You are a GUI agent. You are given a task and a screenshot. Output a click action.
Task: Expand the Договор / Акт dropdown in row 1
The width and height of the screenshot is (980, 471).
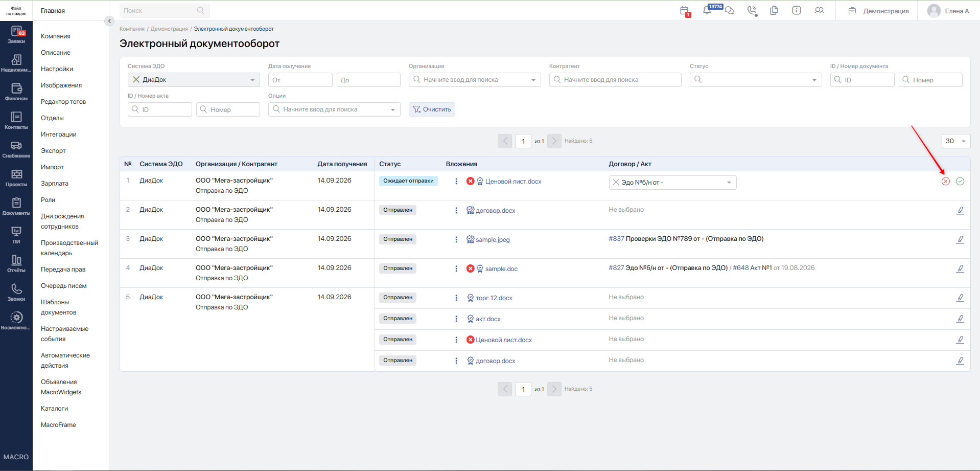[672, 183]
